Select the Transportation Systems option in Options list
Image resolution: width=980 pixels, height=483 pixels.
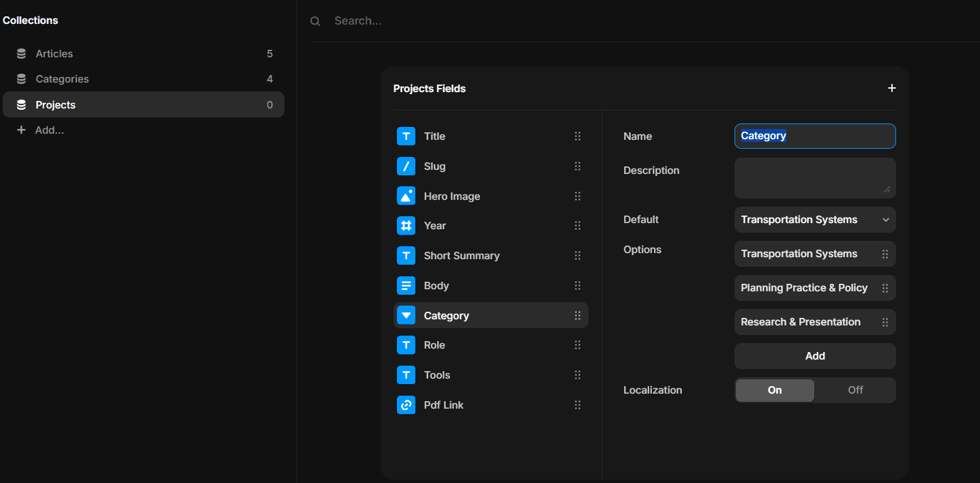click(799, 254)
